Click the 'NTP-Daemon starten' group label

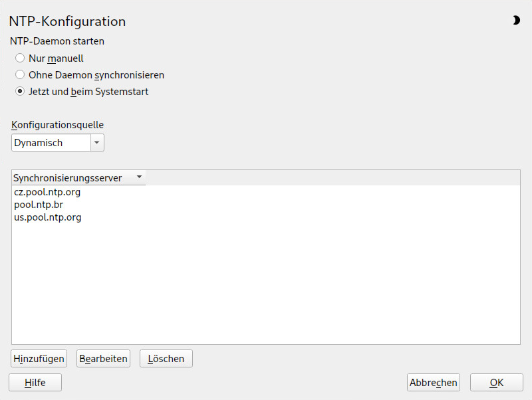tap(57, 41)
